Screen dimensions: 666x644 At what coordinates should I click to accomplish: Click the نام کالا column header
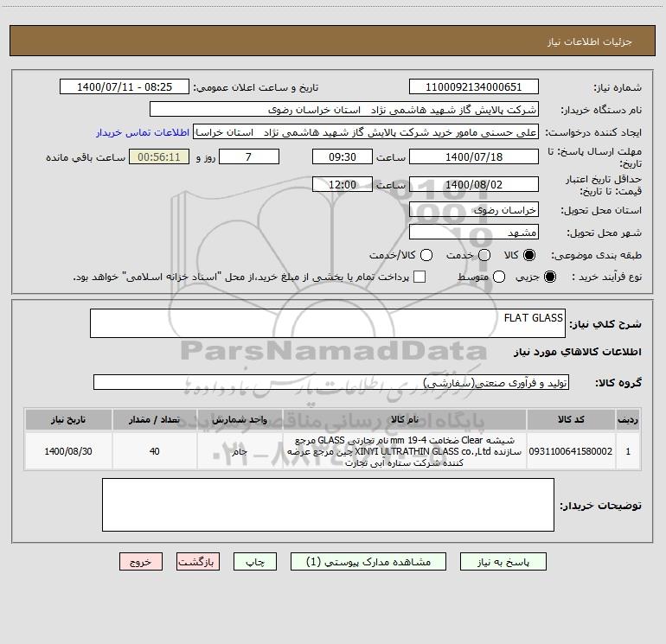pos(405,420)
